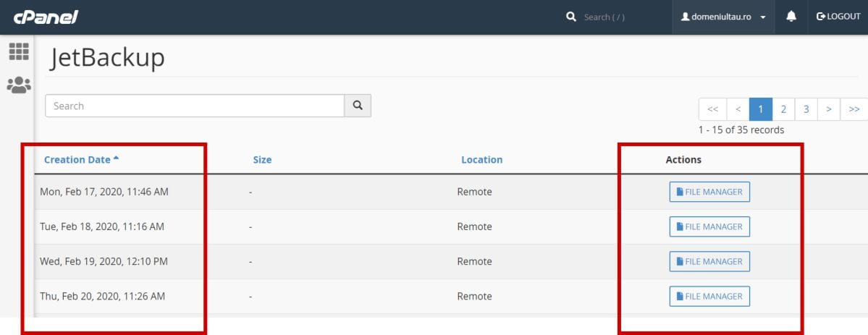Image resolution: width=868 pixels, height=335 pixels.
Task: Select page 1 in pagination
Action: (x=761, y=109)
